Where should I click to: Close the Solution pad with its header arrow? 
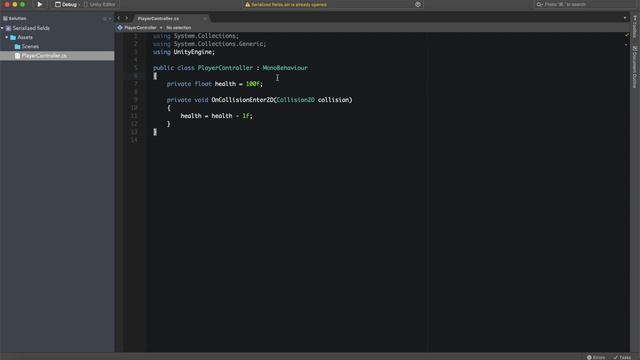[x=110, y=18]
